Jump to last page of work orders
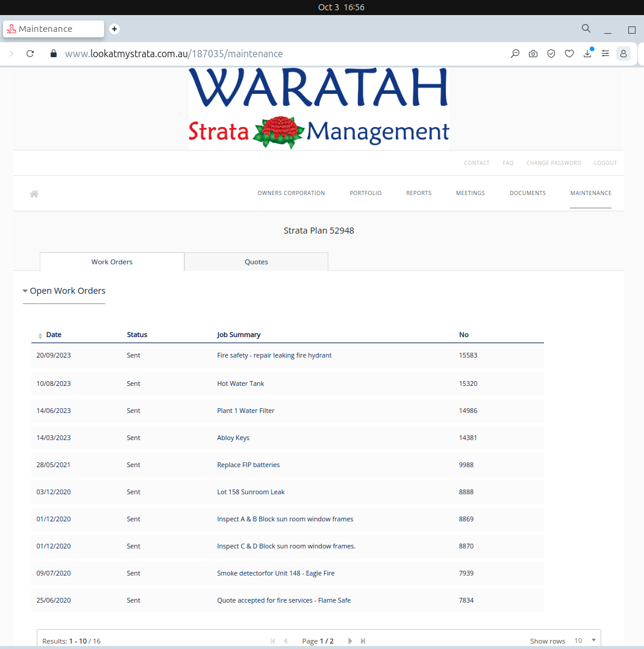 [363, 641]
